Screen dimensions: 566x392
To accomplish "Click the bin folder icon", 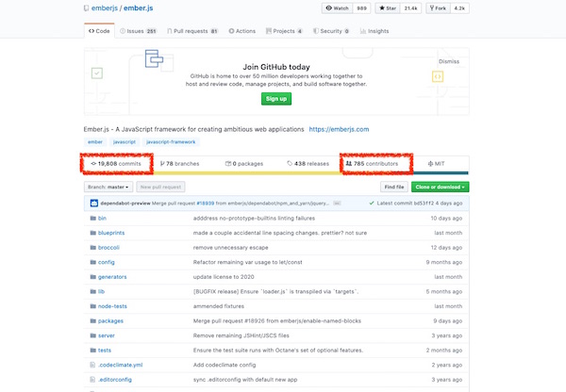I will (90, 218).
